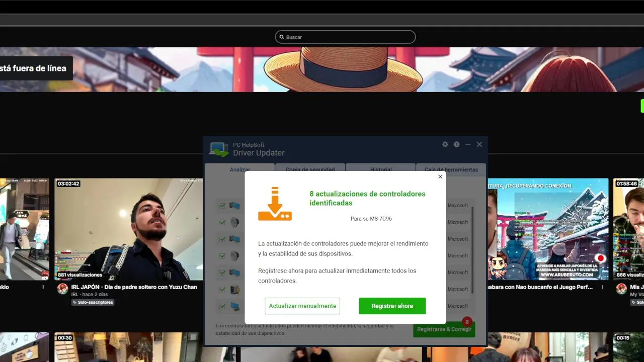
Task: Open the Historial tab
Action: 380,169
